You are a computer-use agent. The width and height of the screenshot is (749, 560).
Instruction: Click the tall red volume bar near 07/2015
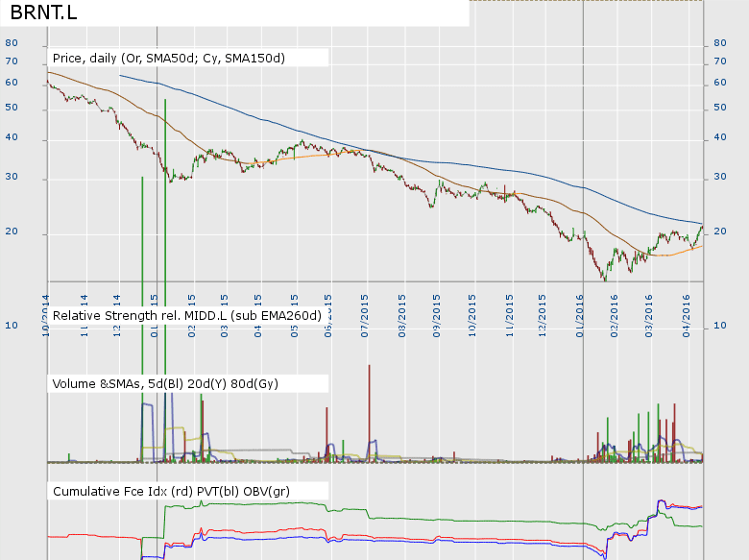click(369, 403)
